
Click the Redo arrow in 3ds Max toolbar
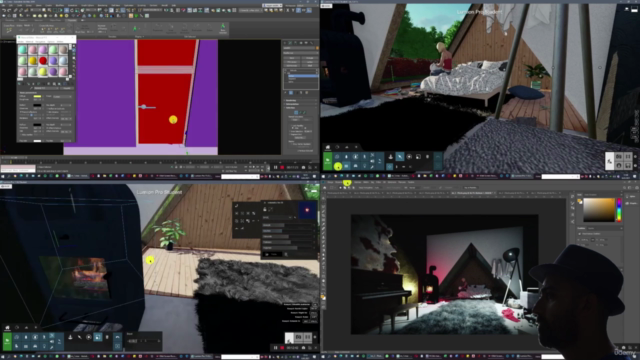9,10
